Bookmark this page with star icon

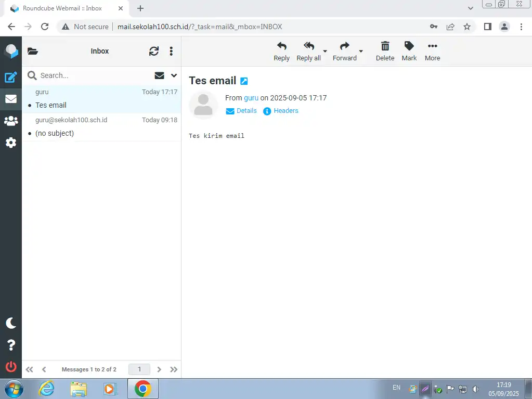coord(467,27)
